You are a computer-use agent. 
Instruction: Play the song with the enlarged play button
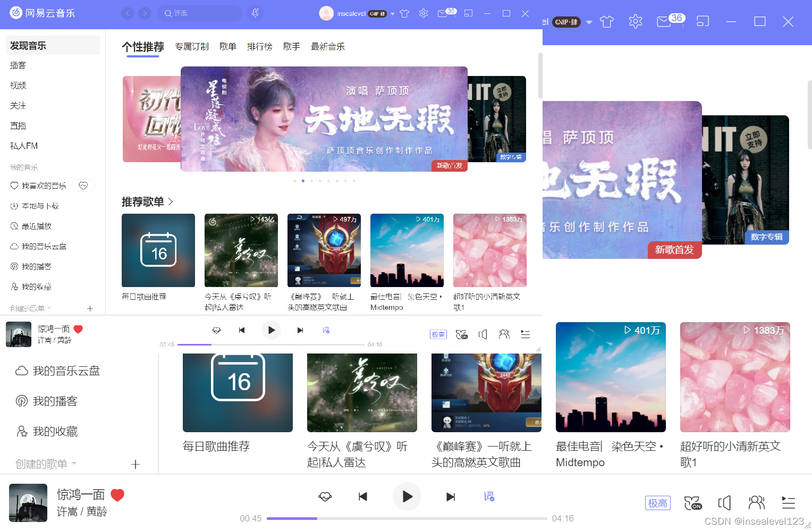[x=407, y=497]
